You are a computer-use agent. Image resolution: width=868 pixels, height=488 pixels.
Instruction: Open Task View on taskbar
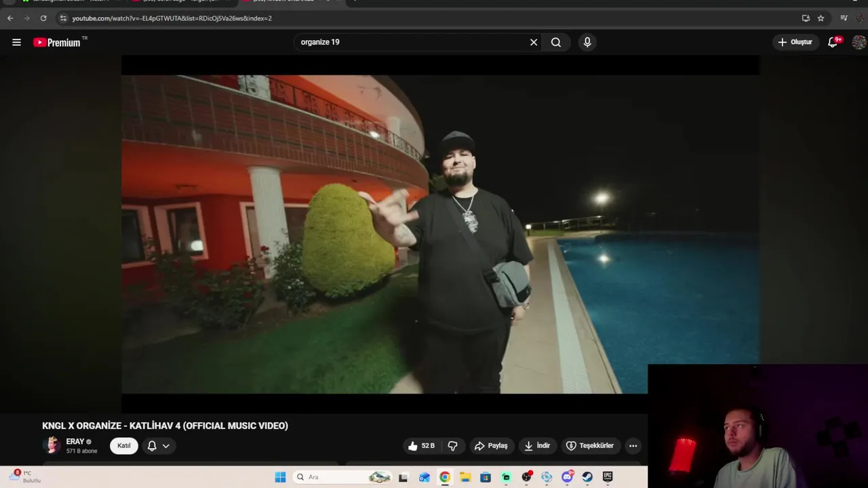(403, 477)
